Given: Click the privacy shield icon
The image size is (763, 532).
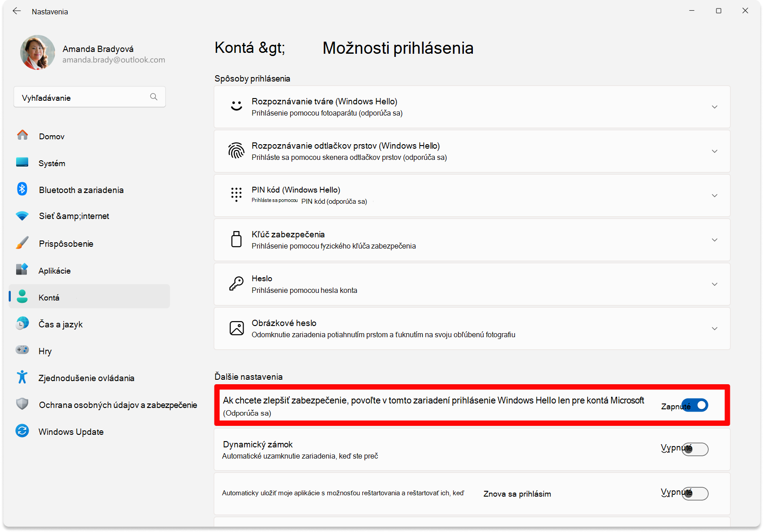Looking at the screenshot, I should pos(22,404).
